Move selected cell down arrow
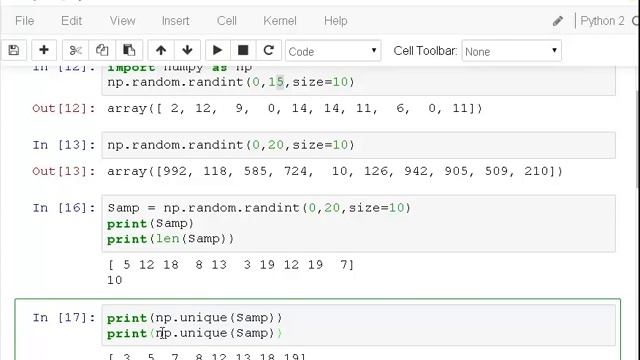640x360 pixels. 187,50
